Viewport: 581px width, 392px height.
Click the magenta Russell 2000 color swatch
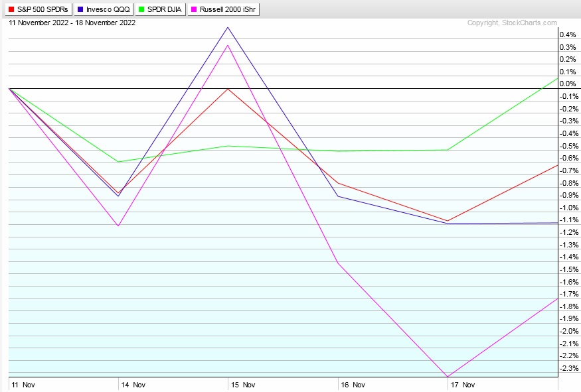click(194, 10)
